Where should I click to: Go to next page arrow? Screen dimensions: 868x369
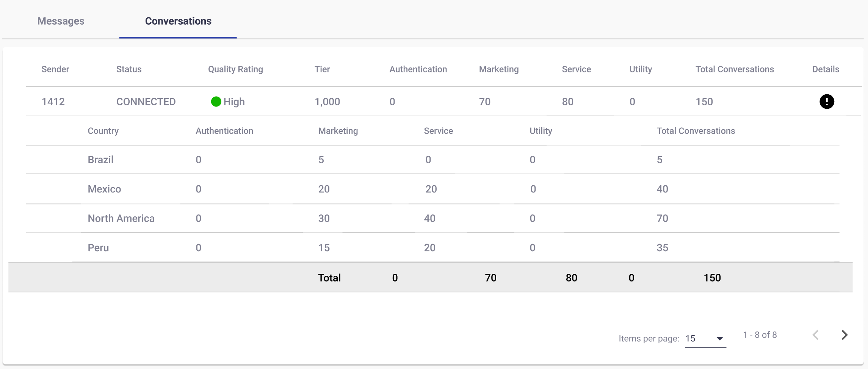tap(844, 335)
